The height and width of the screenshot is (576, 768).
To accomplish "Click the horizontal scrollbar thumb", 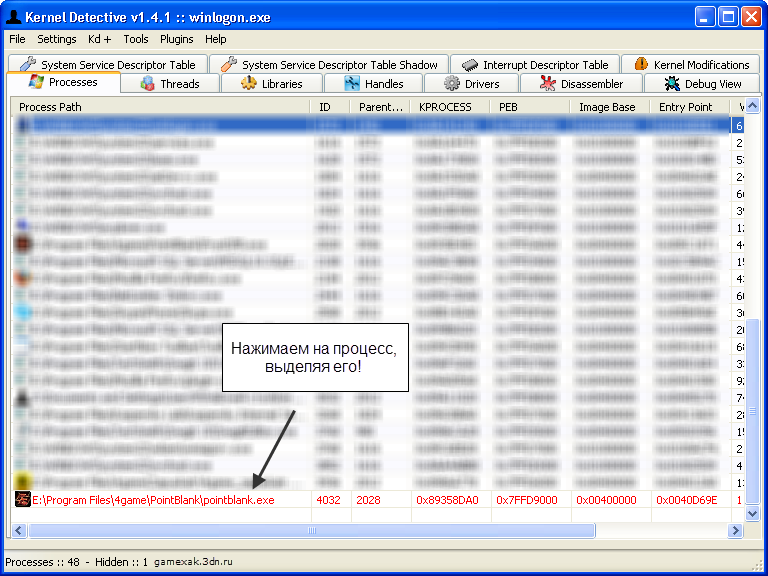I will (312, 530).
